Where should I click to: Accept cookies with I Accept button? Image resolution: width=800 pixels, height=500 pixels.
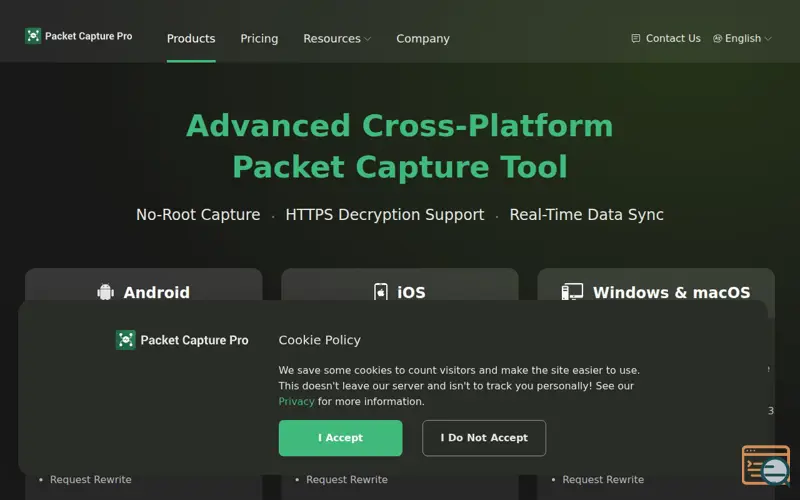click(340, 438)
